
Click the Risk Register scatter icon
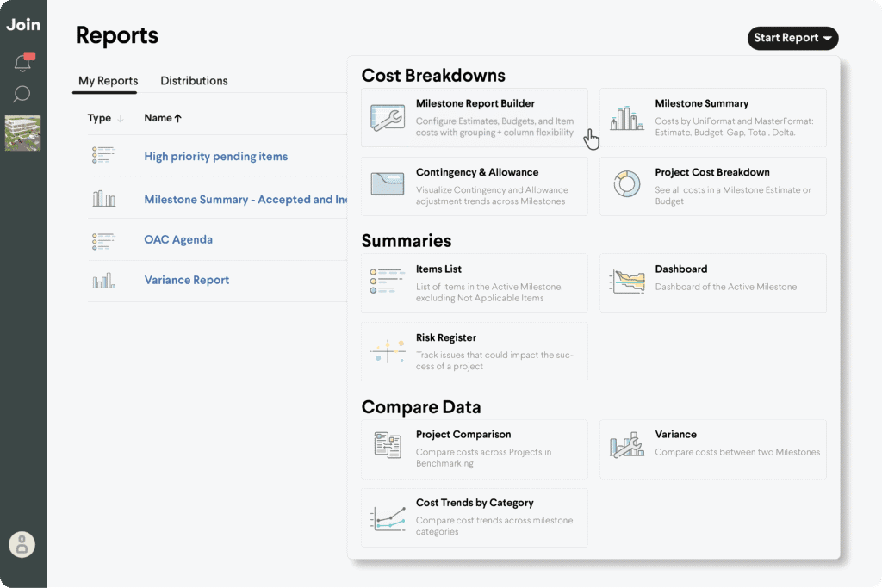388,350
